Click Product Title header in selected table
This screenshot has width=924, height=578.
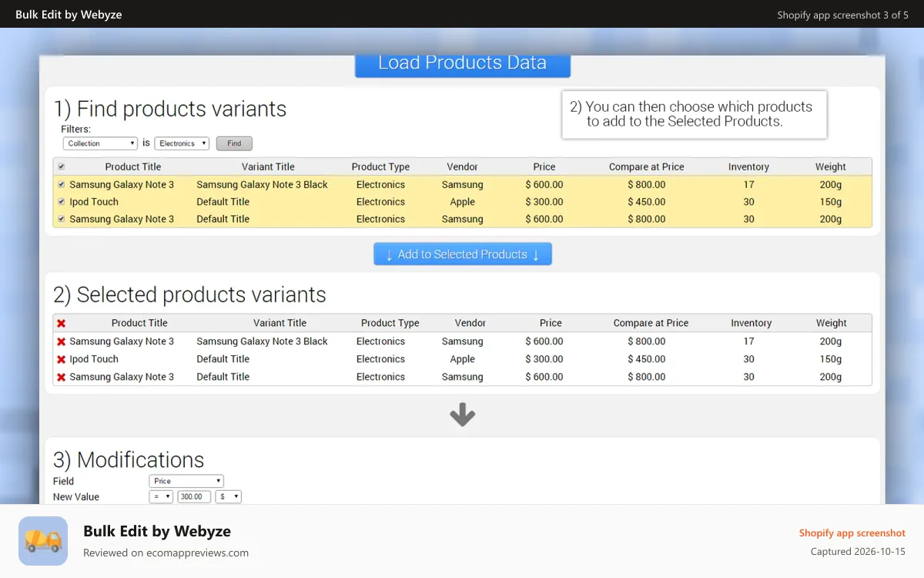pos(139,323)
